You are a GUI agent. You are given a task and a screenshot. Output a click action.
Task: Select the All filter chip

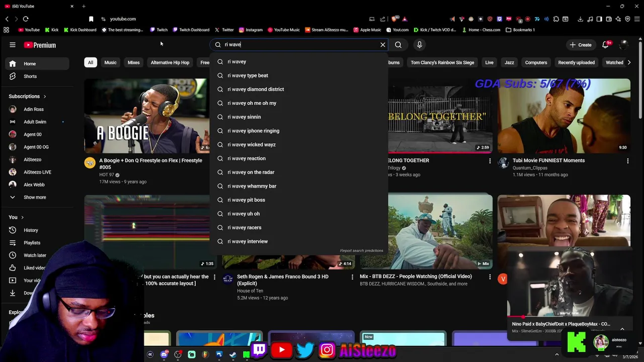coord(91,62)
